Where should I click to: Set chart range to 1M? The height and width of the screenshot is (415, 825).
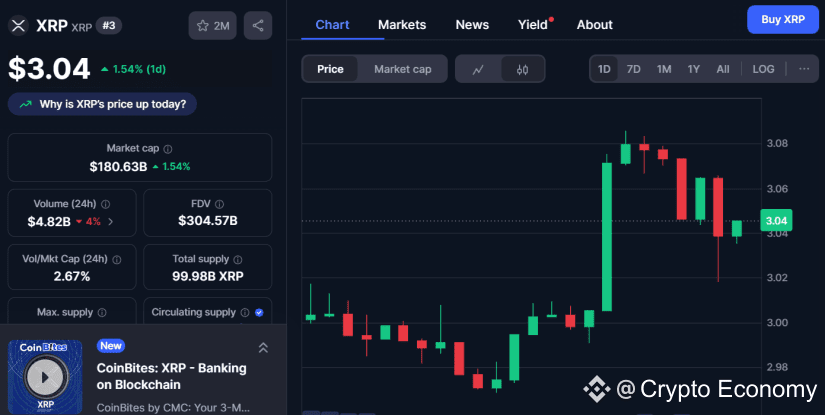pos(664,69)
